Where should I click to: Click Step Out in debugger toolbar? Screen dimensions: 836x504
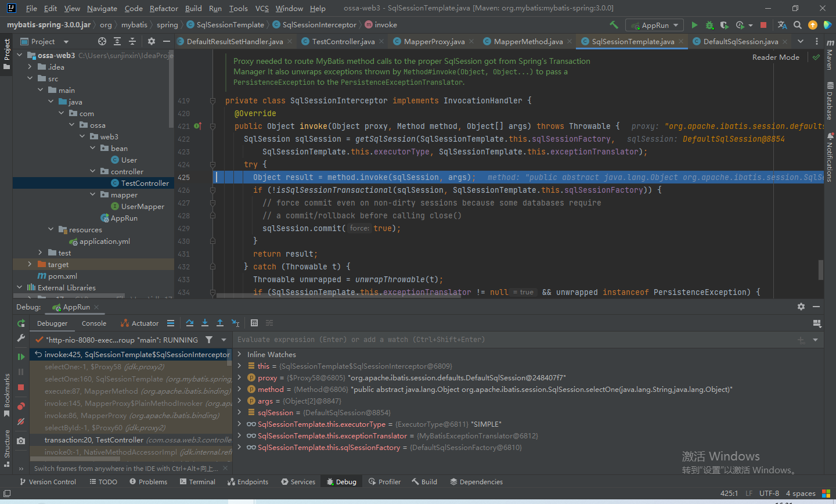pos(220,323)
